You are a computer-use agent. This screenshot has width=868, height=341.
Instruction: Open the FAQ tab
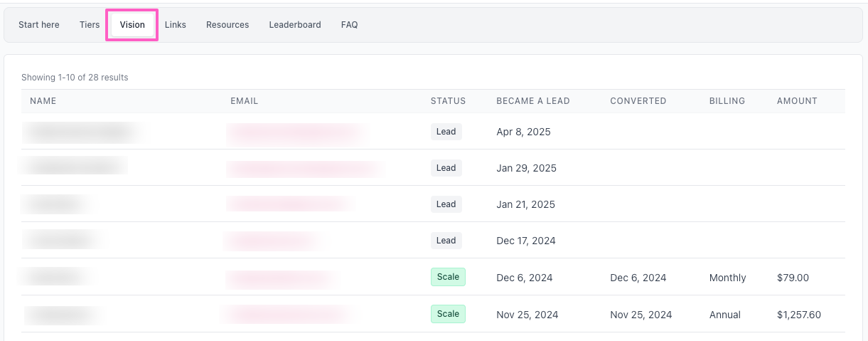point(349,25)
